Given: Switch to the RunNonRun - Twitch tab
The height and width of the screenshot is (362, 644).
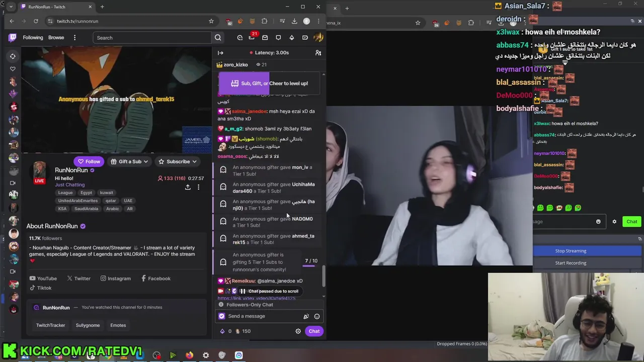Looking at the screenshot, I should coord(55,7).
